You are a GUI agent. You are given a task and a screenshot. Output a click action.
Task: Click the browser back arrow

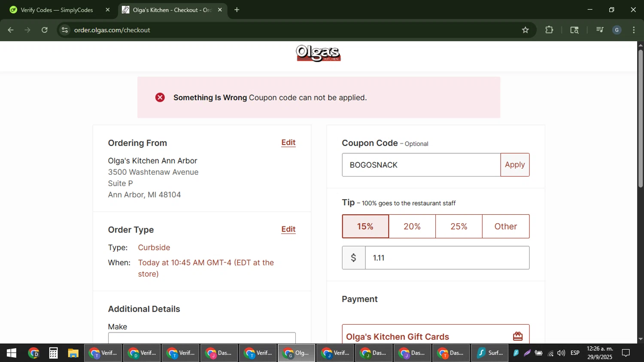click(x=11, y=30)
